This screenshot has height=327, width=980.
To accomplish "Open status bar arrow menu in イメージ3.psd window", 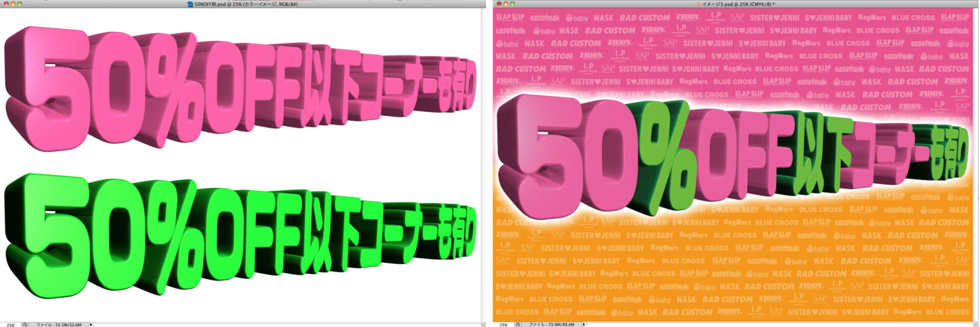I will [x=584, y=324].
